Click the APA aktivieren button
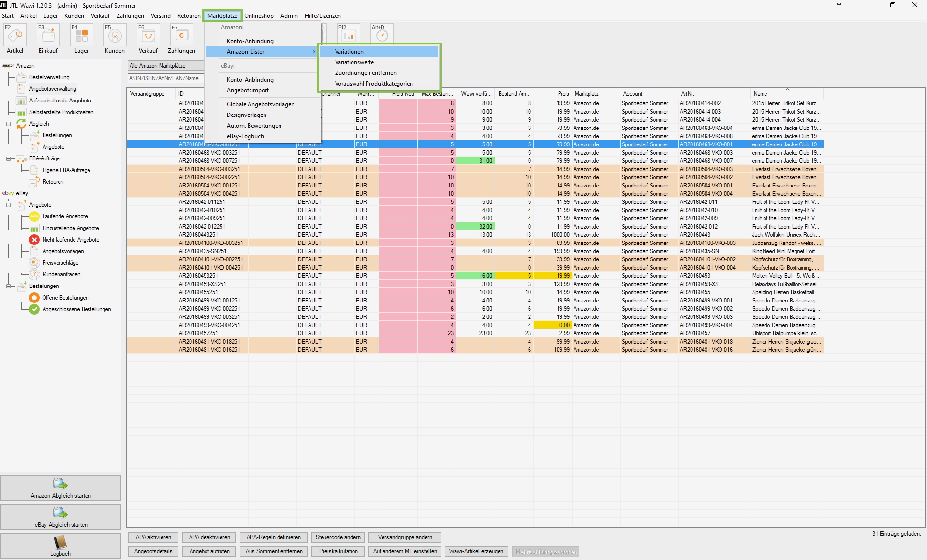 tap(153, 537)
